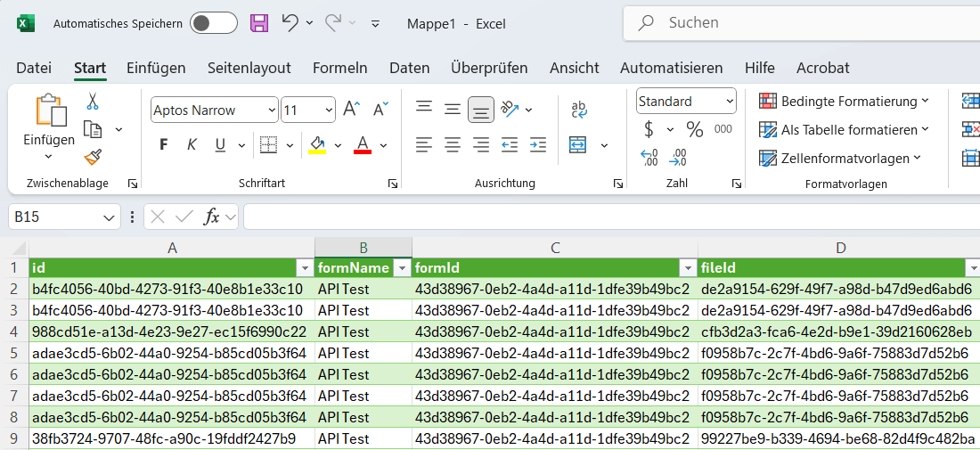Click the percent style icon
Viewport: 980px width, 450px height.
(x=695, y=130)
